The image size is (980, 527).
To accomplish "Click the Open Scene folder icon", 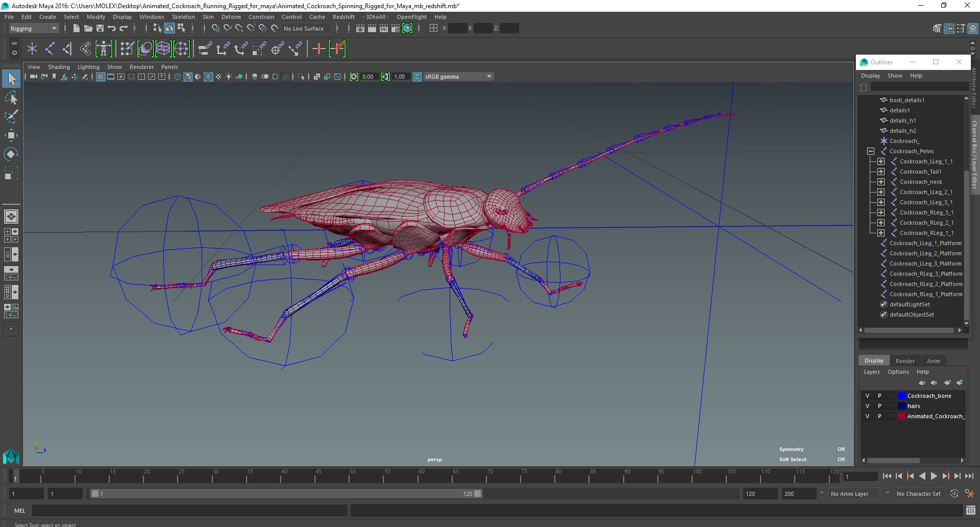I will point(88,29).
